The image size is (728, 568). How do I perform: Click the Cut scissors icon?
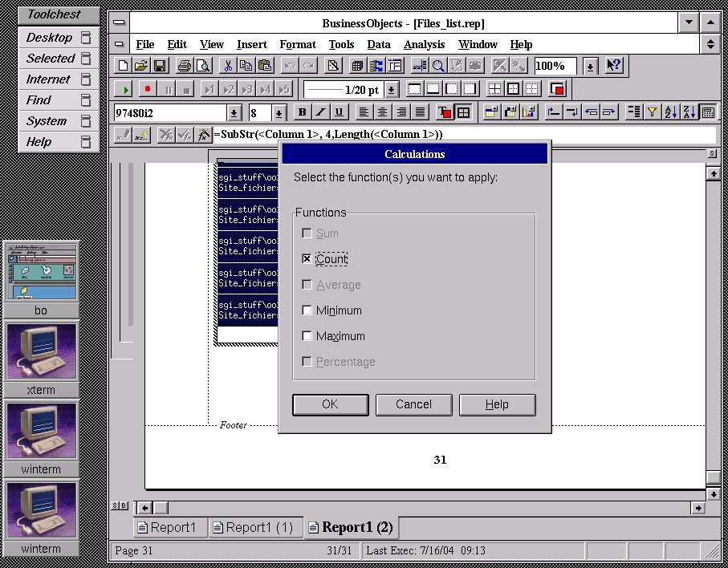[228, 66]
